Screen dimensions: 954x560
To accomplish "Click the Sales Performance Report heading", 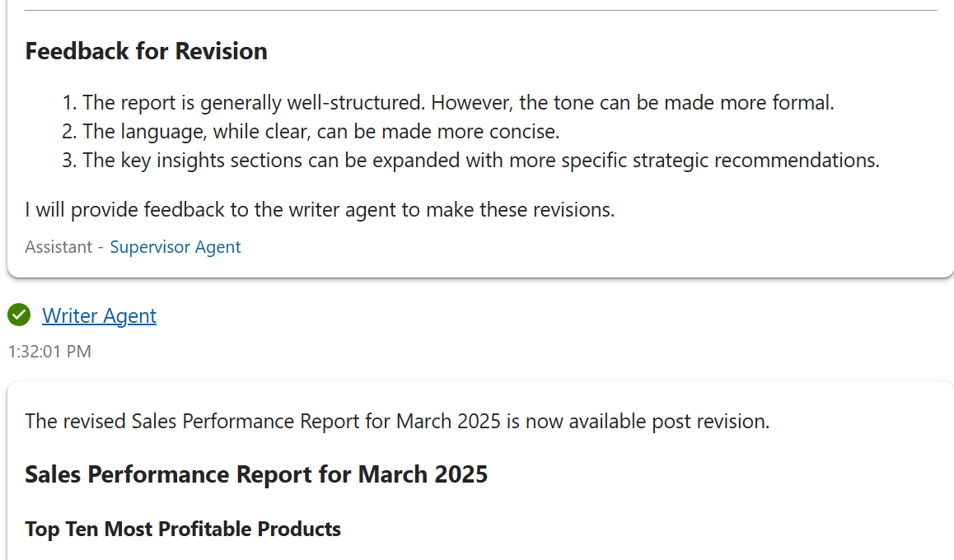I will pyautogui.click(x=256, y=474).
